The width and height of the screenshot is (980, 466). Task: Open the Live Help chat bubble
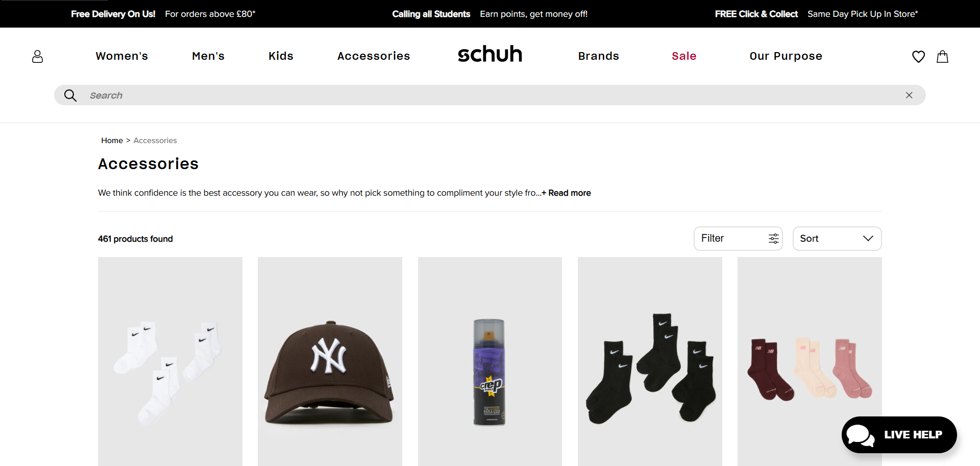899,435
